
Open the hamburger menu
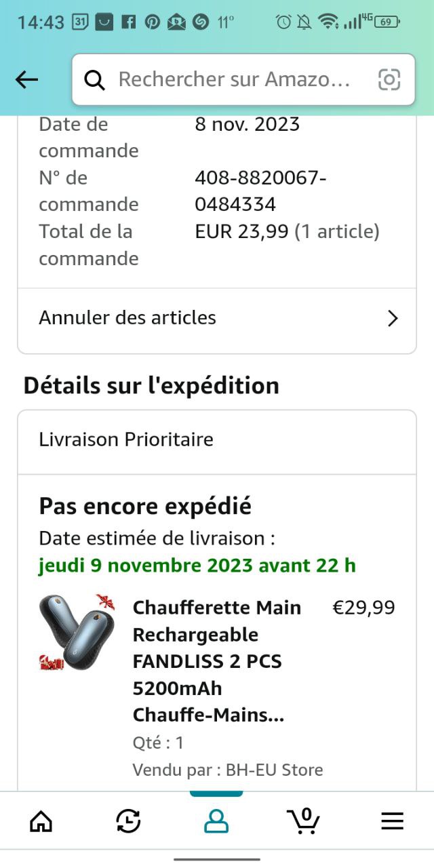click(x=392, y=821)
